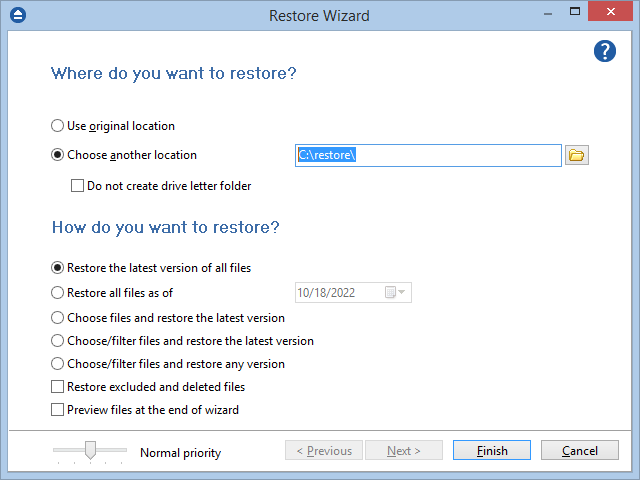
Task: Select Restore the latest version of all files
Action: 57,268
